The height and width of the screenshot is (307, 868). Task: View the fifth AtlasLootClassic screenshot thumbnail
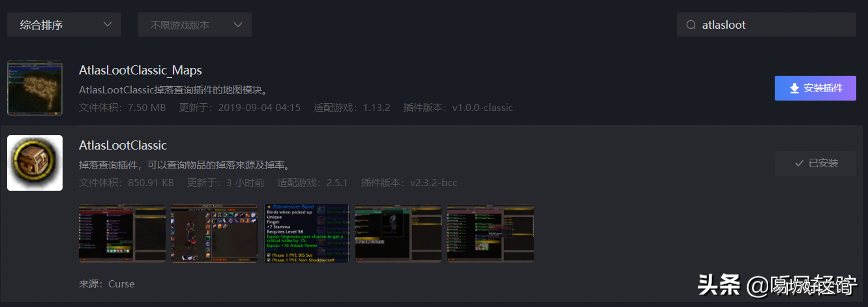tap(490, 233)
